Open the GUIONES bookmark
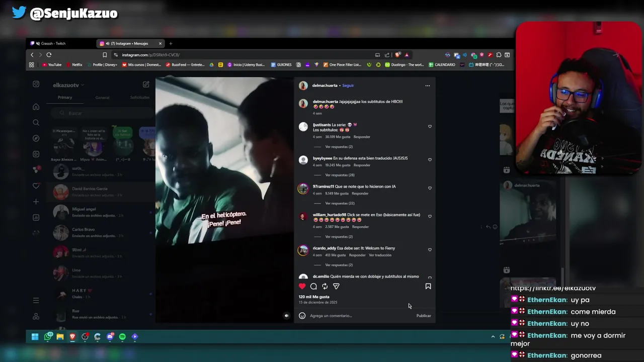Screen dimensions: 644x362 [281, 65]
